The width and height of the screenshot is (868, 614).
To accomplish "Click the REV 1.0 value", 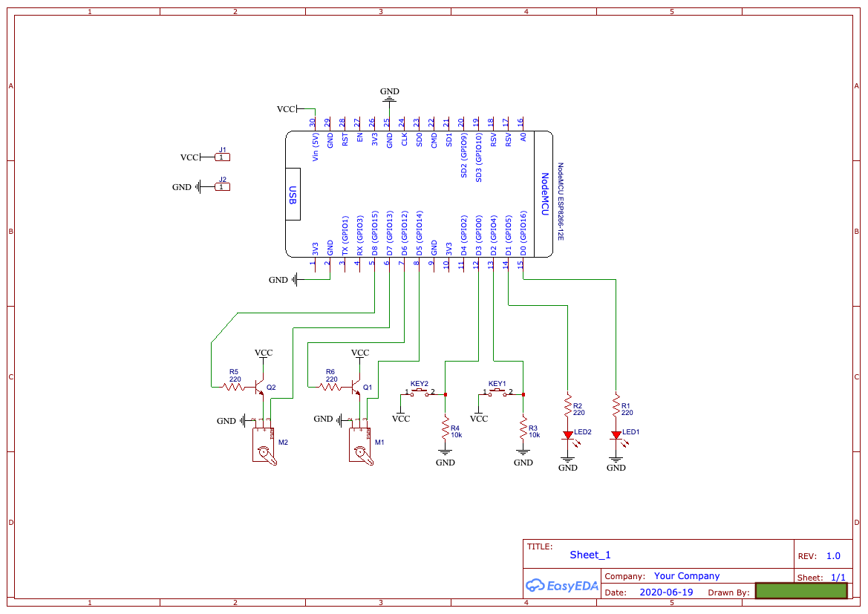I will 832,555.
